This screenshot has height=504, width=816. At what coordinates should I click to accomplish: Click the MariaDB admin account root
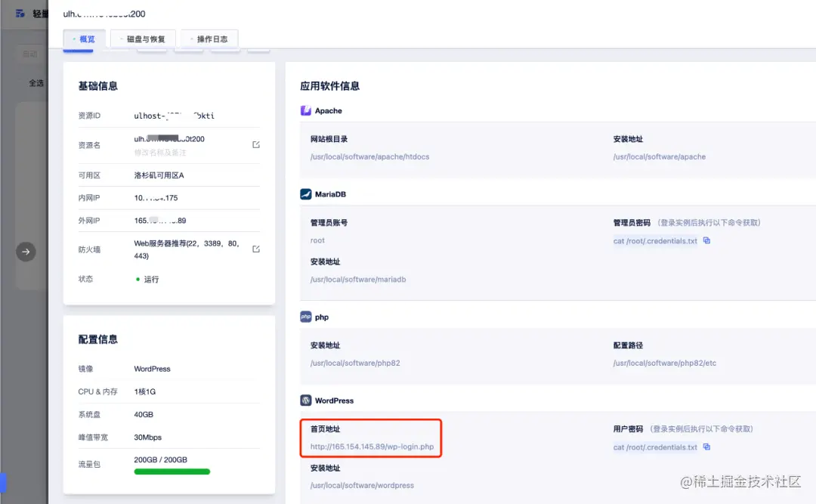click(317, 240)
